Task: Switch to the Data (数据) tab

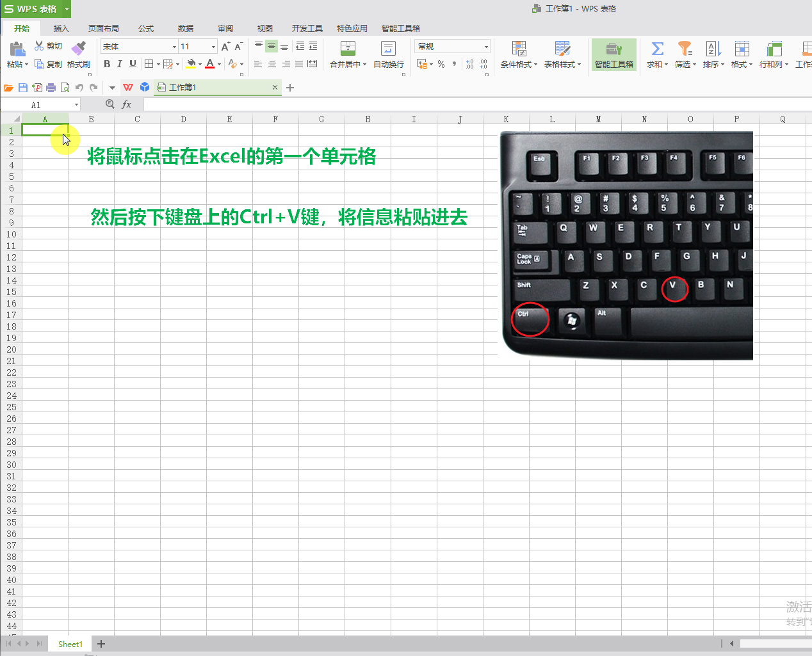Action: click(x=186, y=28)
